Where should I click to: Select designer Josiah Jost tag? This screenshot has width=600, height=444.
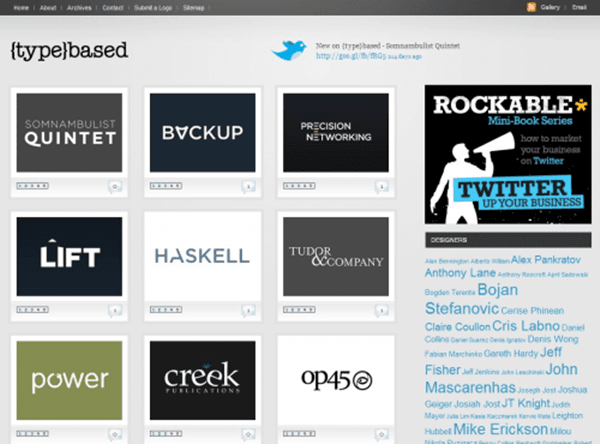click(x=477, y=404)
